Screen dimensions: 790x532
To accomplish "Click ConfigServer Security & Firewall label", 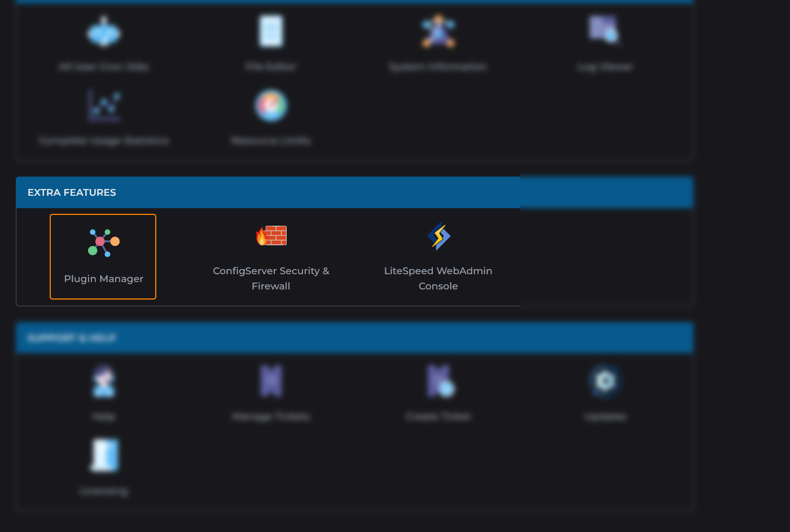I will pyautogui.click(x=271, y=278).
